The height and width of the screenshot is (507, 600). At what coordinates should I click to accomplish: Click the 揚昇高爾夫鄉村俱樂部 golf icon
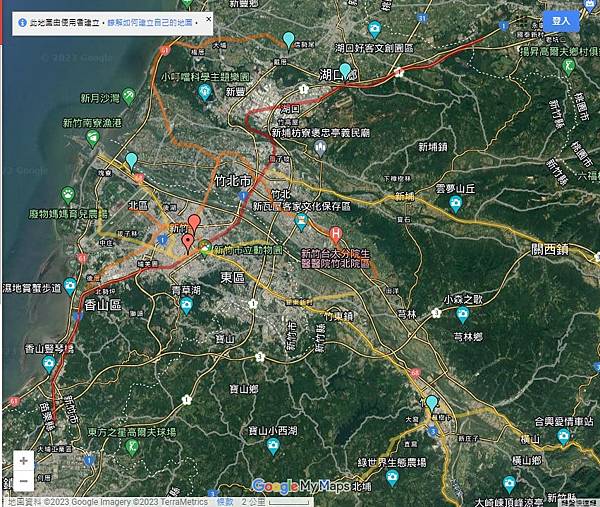point(569,67)
